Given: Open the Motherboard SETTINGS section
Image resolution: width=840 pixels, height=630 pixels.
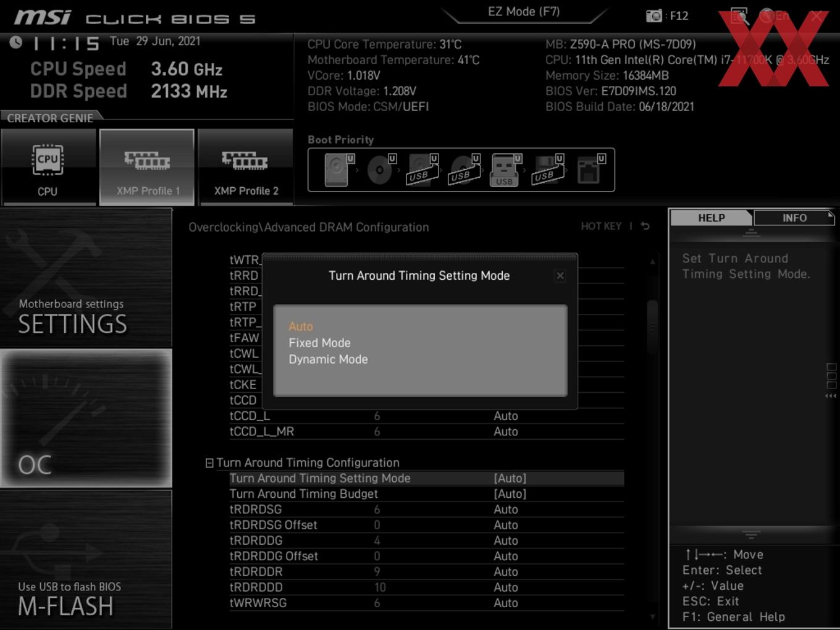Looking at the screenshot, I should pos(86,278).
